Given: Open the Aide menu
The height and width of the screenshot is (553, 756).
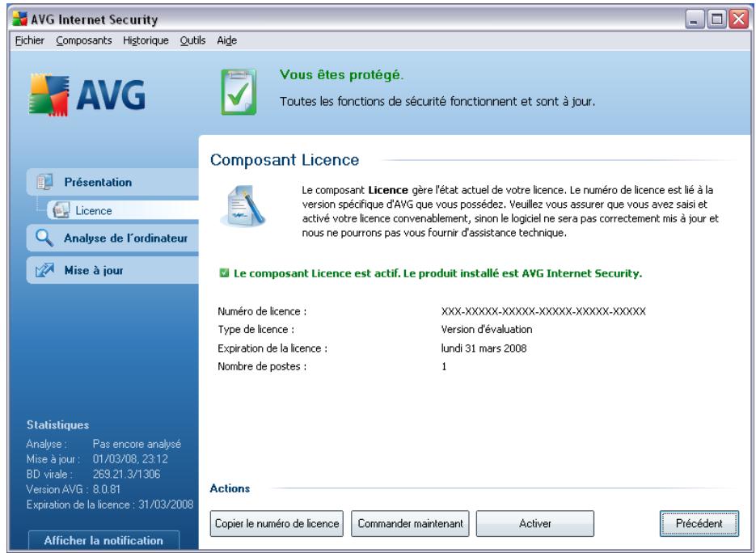Looking at the screenshot, I should click(226, 40).
